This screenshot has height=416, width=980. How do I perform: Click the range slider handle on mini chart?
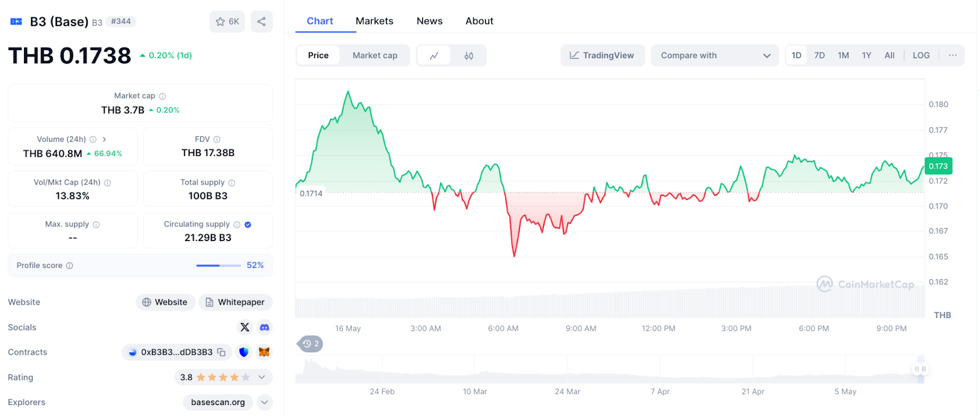(x=920, y=369)
